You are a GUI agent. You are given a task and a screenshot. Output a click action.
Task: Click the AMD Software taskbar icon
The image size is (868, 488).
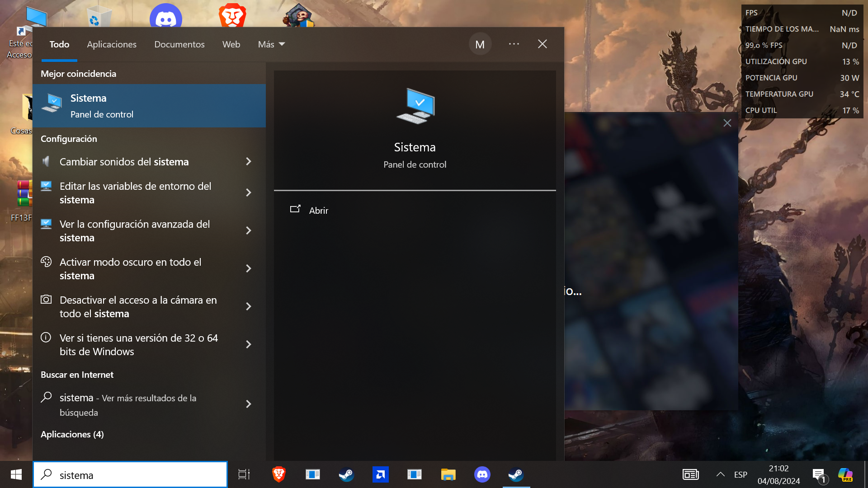tap(380, 474)
